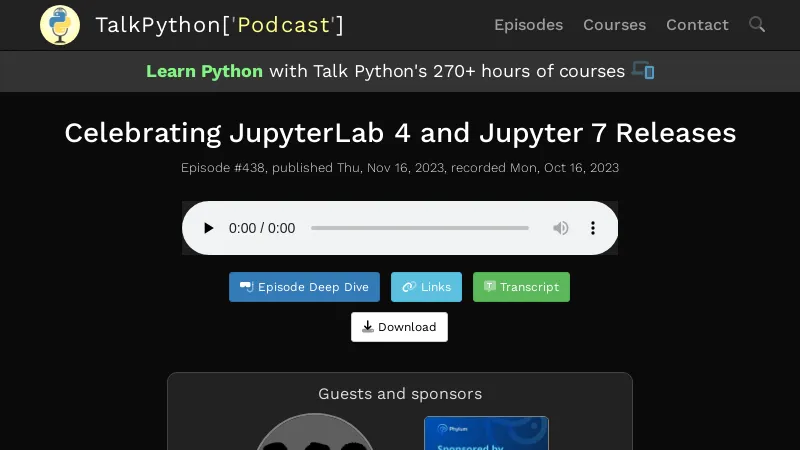Click the devices icon in courses banner
The image size is (800, 450).
point(643,71)
